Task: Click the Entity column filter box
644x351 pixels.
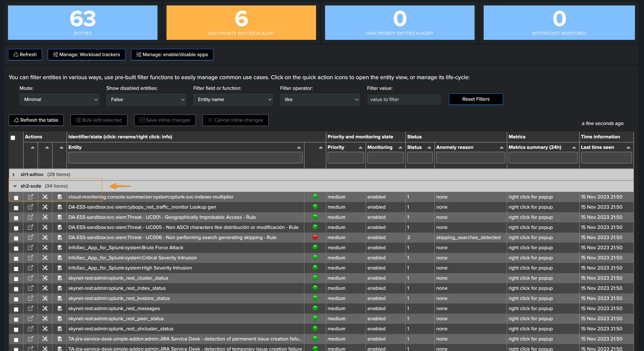Action: click(x=185, y=158)
